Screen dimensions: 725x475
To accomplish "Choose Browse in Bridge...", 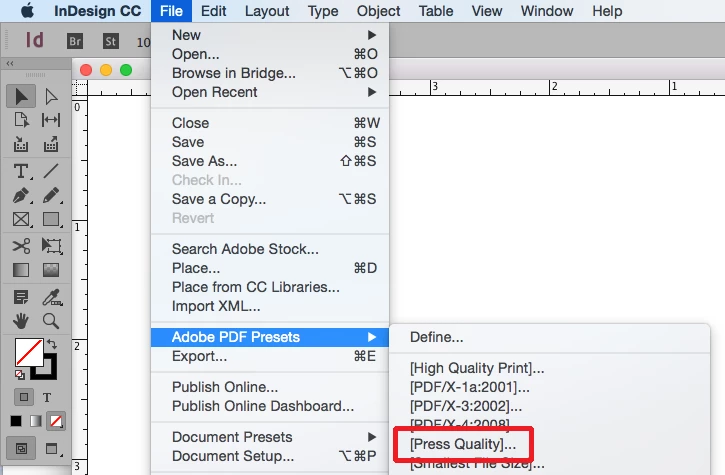I will coord(270,73).
